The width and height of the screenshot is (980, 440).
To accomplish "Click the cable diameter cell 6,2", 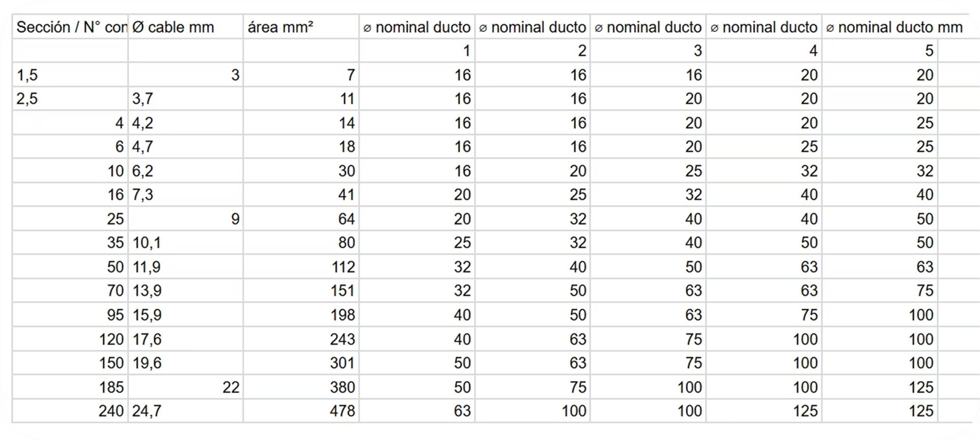I will pos(185,171).
